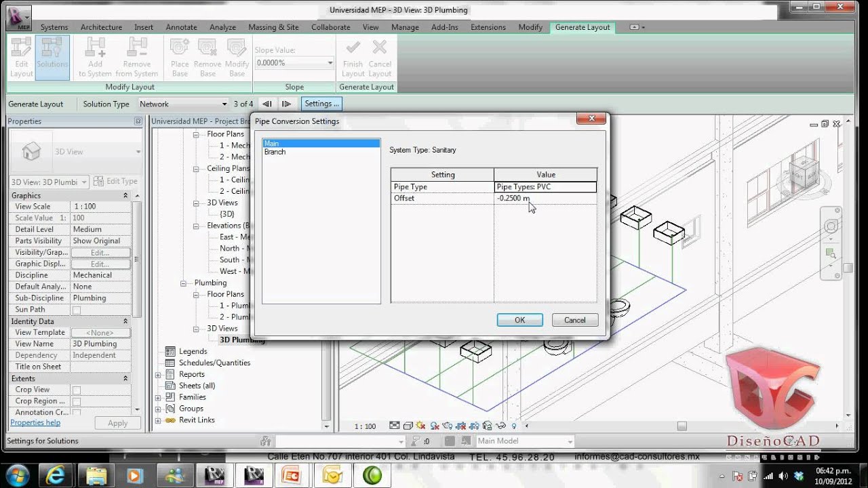Click the detail level icon in view bar
The image size is (868, 488).
click(395, 426)
